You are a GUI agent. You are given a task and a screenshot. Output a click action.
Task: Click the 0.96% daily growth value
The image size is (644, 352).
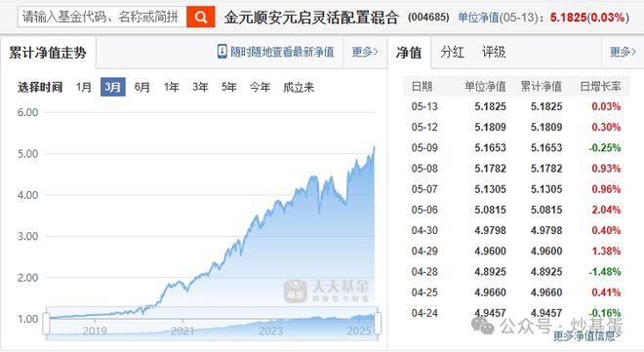point(606,189)
